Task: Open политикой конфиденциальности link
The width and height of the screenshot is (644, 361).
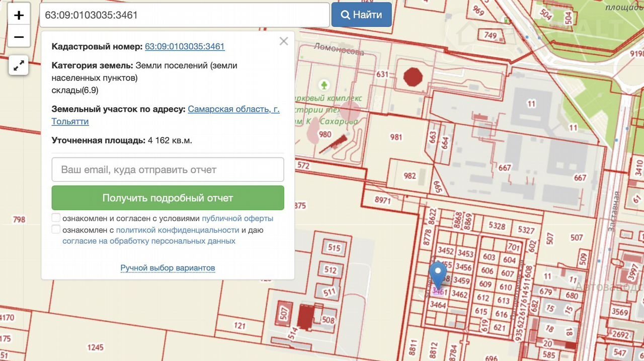Action: click(x=177, y=230)
